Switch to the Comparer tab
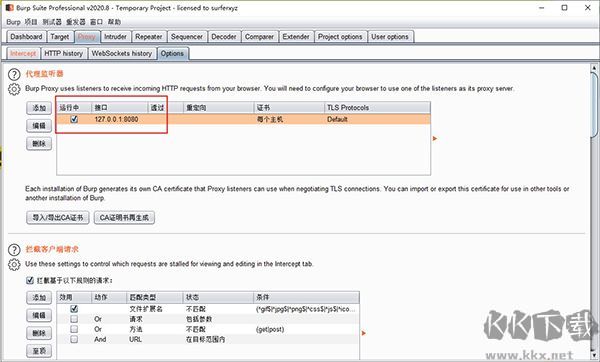 coord(259,37)
